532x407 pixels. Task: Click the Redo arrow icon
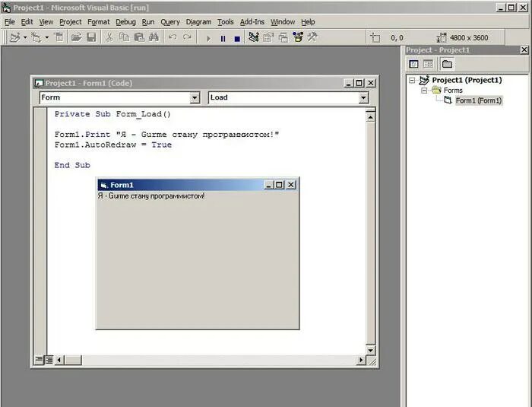coord(187,37)
